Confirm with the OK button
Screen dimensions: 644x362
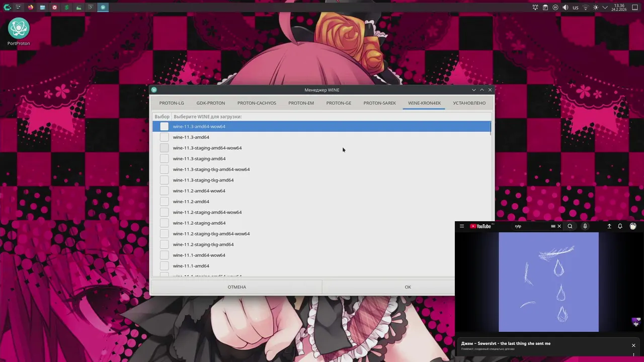(x=408, y=287)
